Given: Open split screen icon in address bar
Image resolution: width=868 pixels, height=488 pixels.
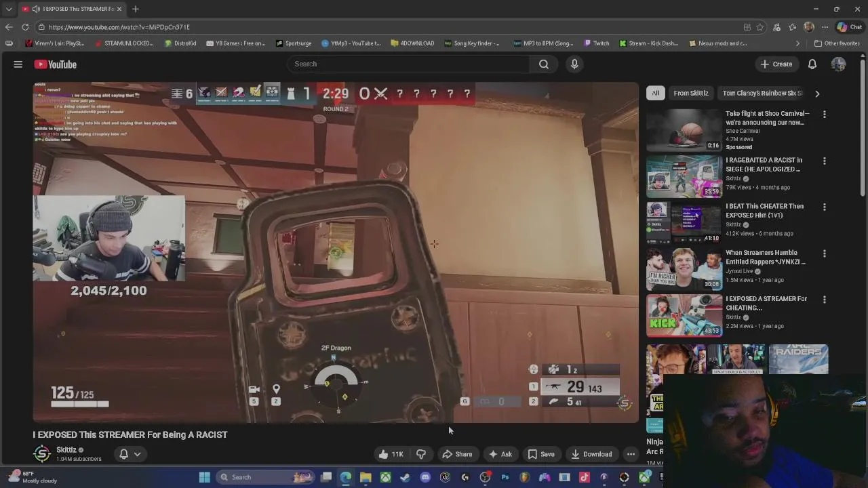Looking at the screenshot, I should point(747,27).
